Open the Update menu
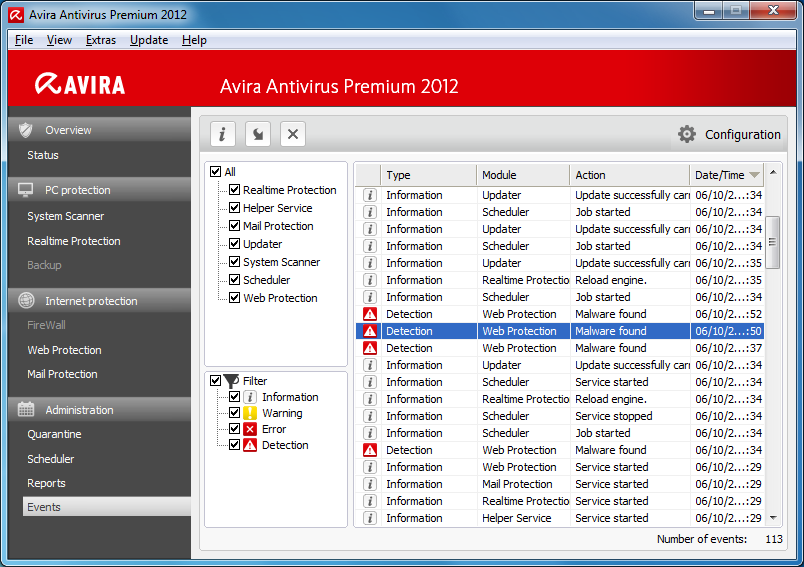Viewport: 804px width, 567px height. (149, 40)
